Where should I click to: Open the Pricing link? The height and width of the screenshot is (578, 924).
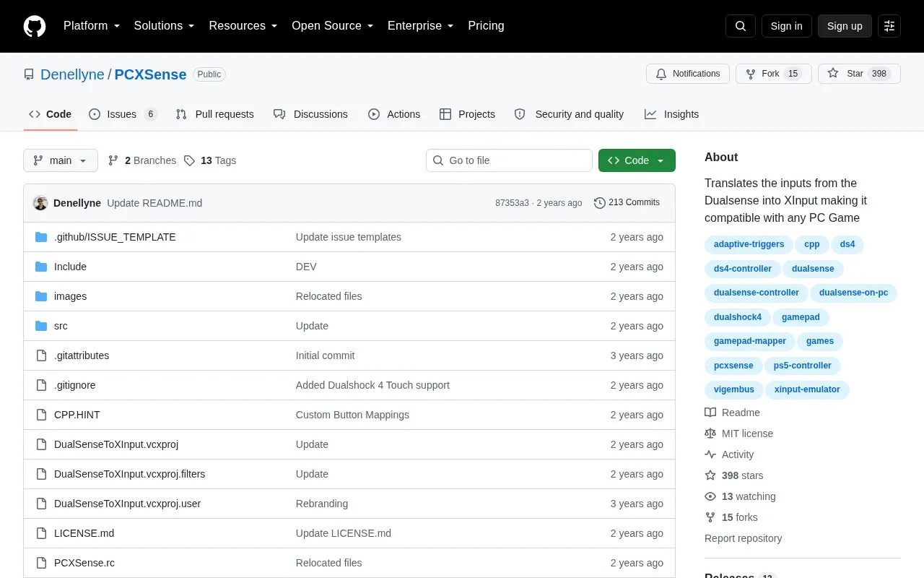tap(486, 26)
